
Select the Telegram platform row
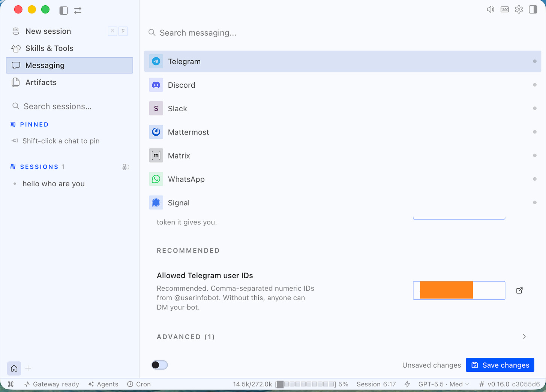point(343,61)
